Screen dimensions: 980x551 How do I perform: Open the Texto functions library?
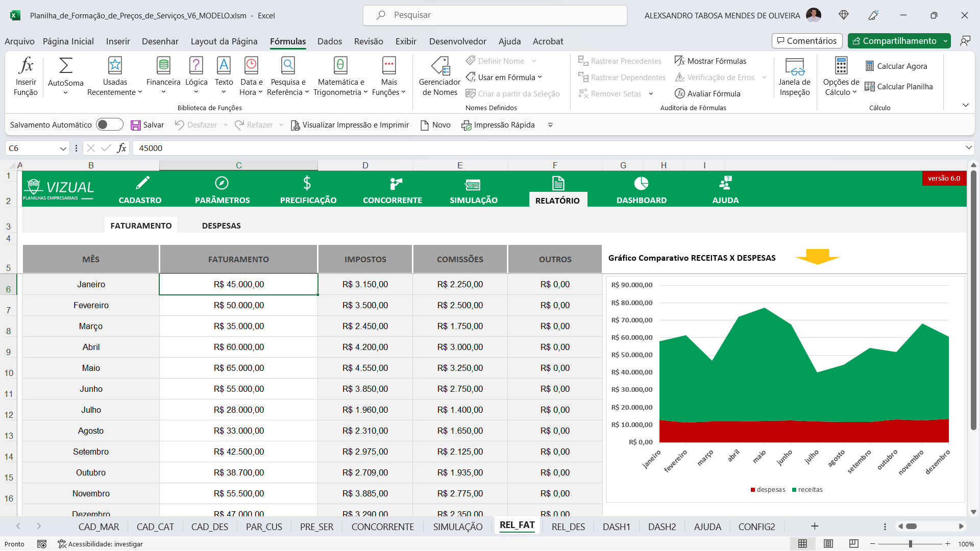click(x=224, y=77)
